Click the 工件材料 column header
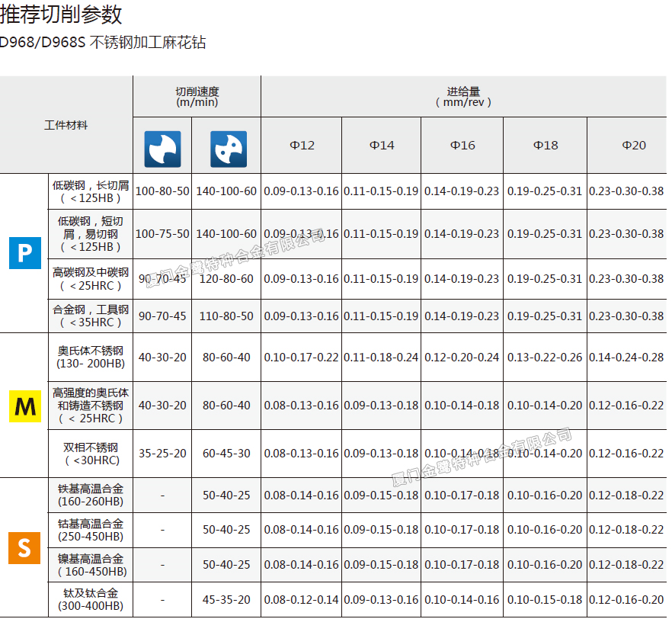672x619 pixels. [x=66, y=124]
